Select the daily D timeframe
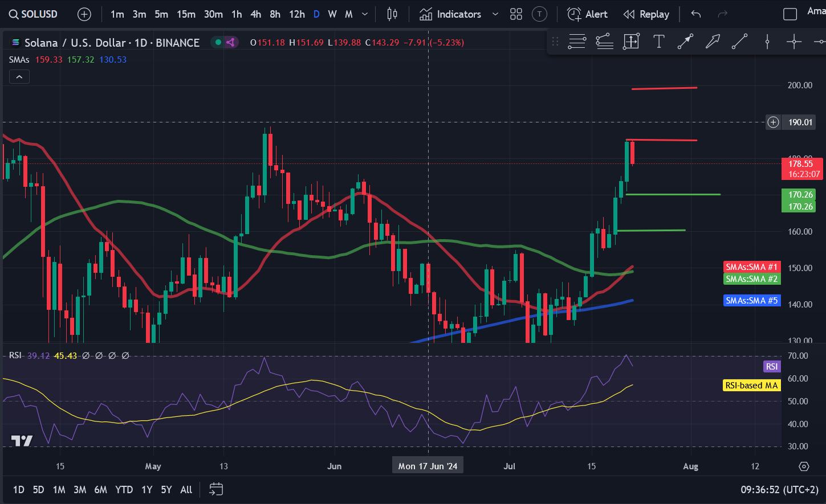This screenshot has height=504, width=826. 316,14
